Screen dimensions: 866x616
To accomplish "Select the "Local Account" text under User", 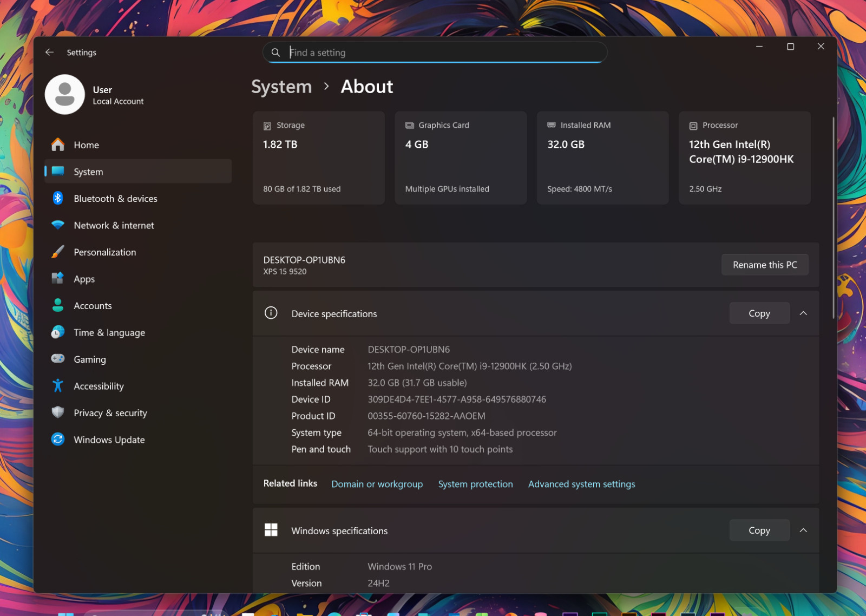I will pos(118,101).
